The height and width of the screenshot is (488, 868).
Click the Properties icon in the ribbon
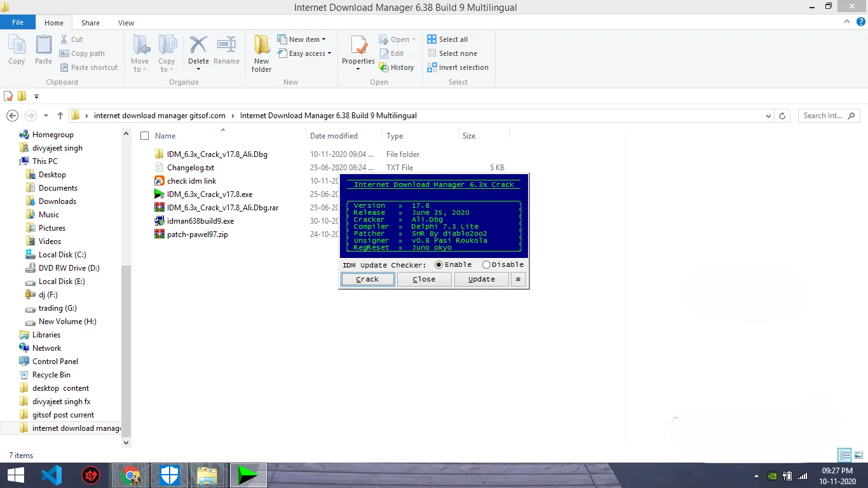click(x=358, y=52)
